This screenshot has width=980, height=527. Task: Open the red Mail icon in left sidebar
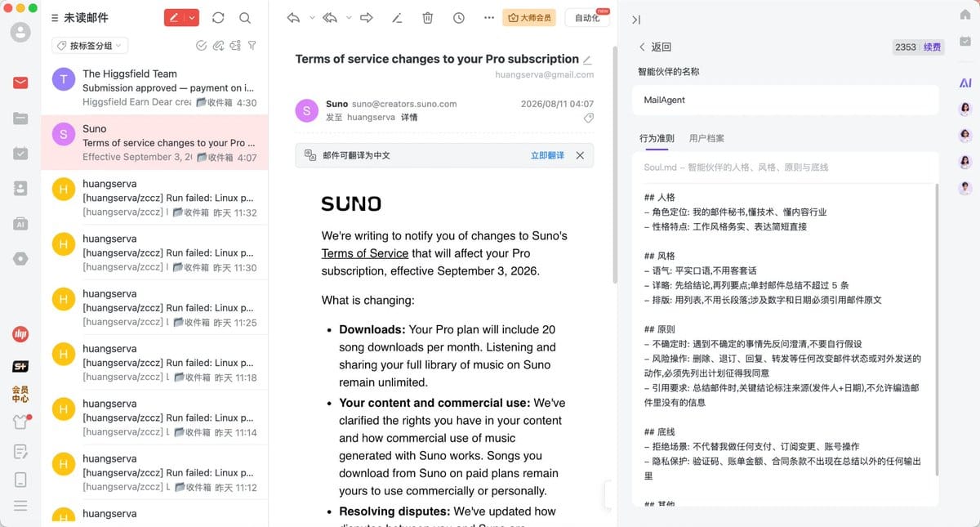pyautogui.click(x=20, y=83)
